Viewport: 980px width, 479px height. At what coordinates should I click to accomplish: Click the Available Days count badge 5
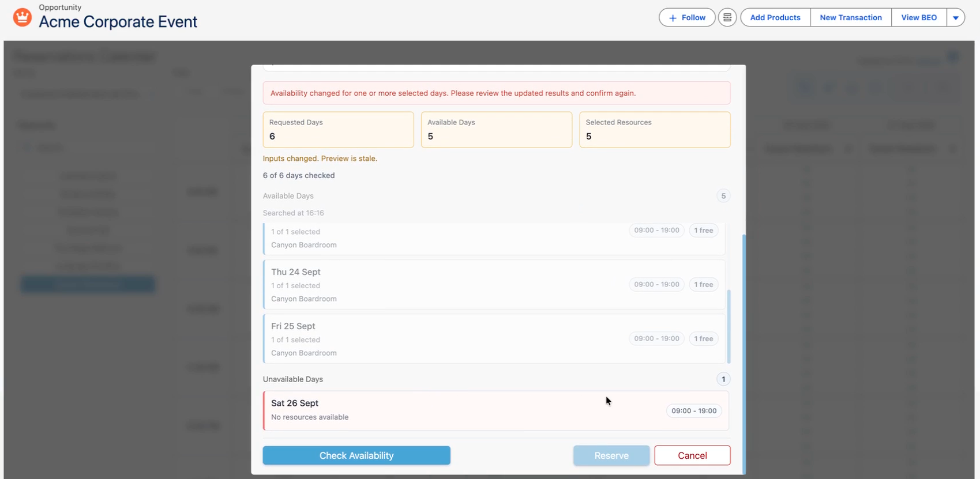click(x=723, y=196)
